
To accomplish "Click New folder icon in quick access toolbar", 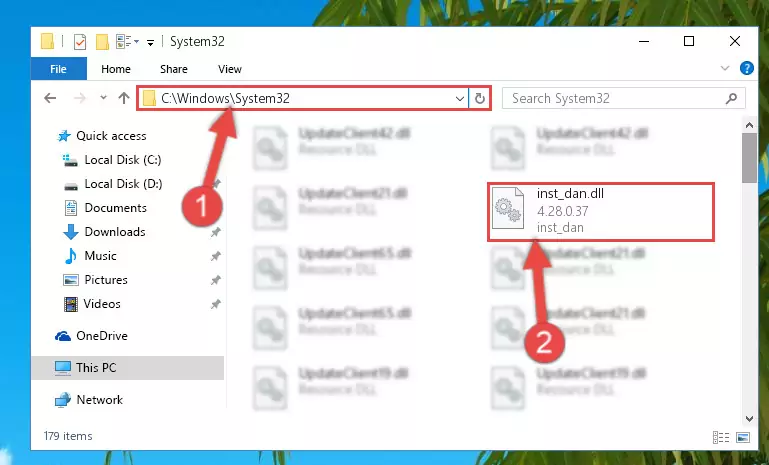I will (102, 42).
